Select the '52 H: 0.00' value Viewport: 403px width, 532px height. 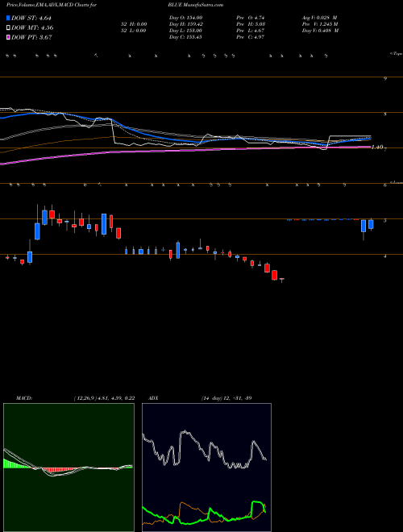(x=133, y=24)
